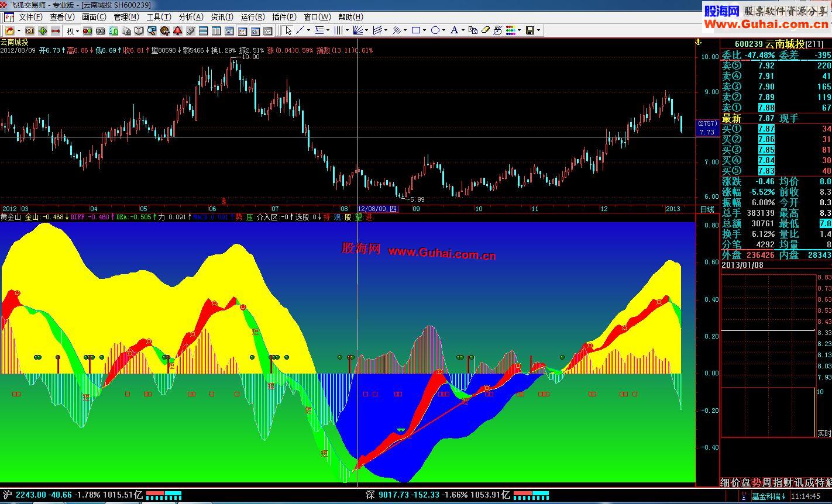832x504 pixels.
Task: Open the 画面(C) menu
Action: tap(94, 17)
